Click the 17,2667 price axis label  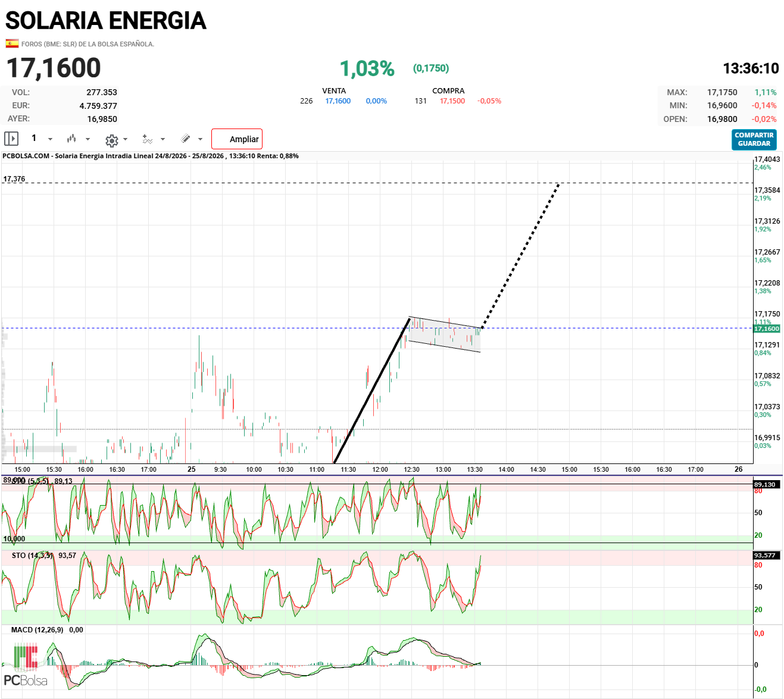[767, 252]
